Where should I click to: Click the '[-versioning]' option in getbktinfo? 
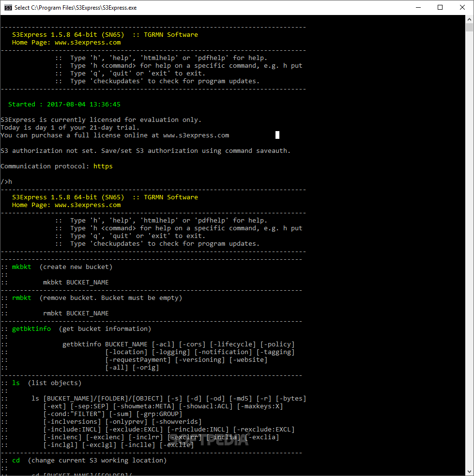200,360
